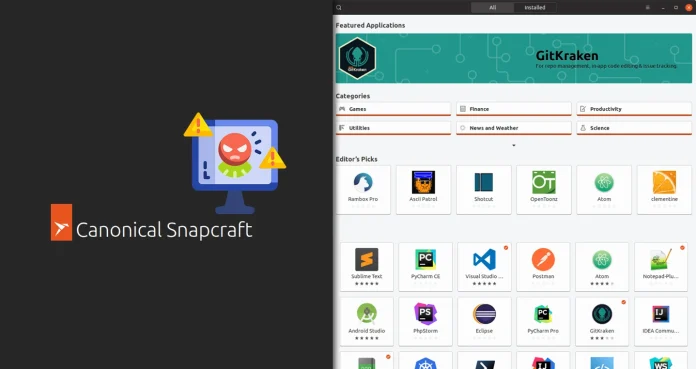This screenshot has height=369, width=696.
Task: Switch to the Installed tab
Action: [x=535, y=8]
